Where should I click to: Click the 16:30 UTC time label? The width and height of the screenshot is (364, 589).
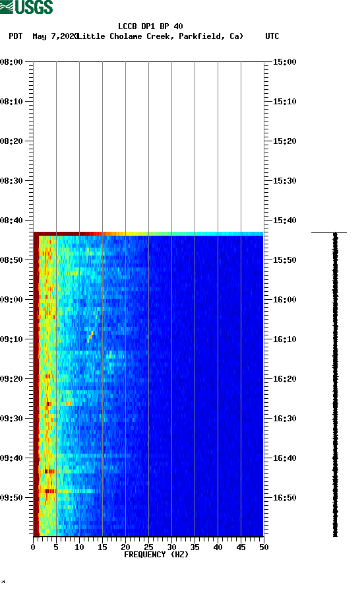pos(284,419)
